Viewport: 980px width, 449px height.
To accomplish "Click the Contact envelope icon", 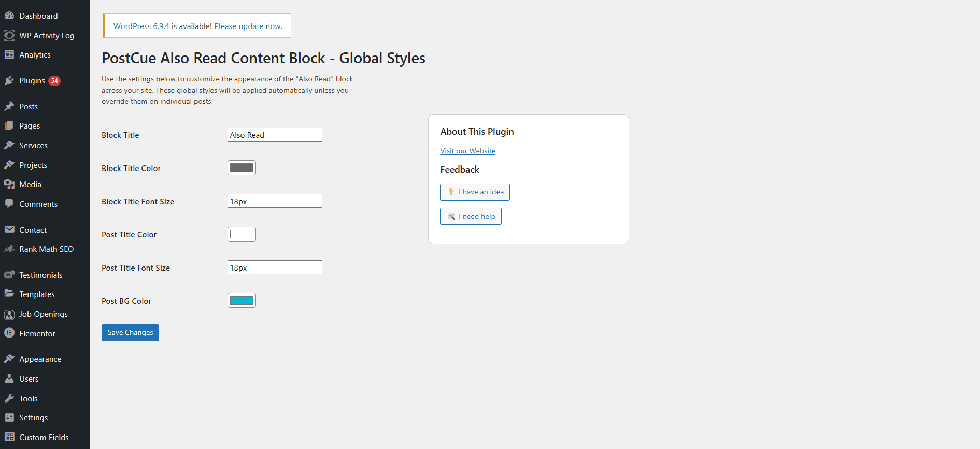I will (x=9, y=230).
